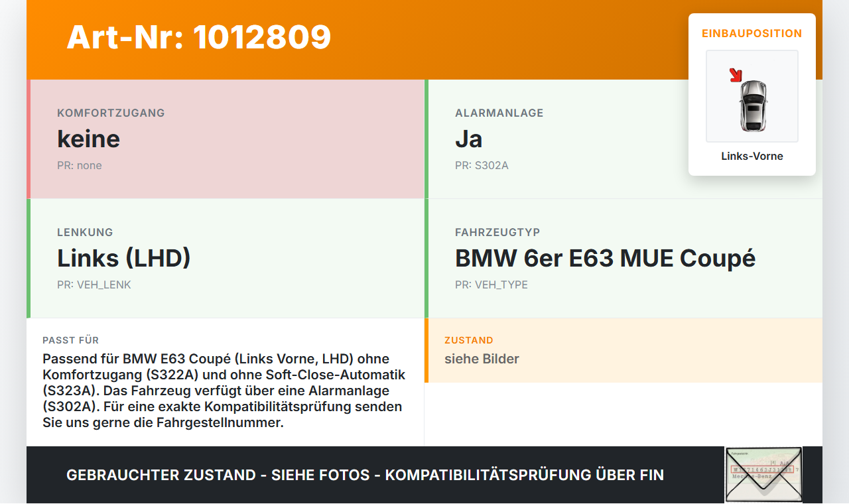This screenshot has height=504, width=849.
Task: Click the "siehe Bilder" text
Action: [x=482, y=359]
